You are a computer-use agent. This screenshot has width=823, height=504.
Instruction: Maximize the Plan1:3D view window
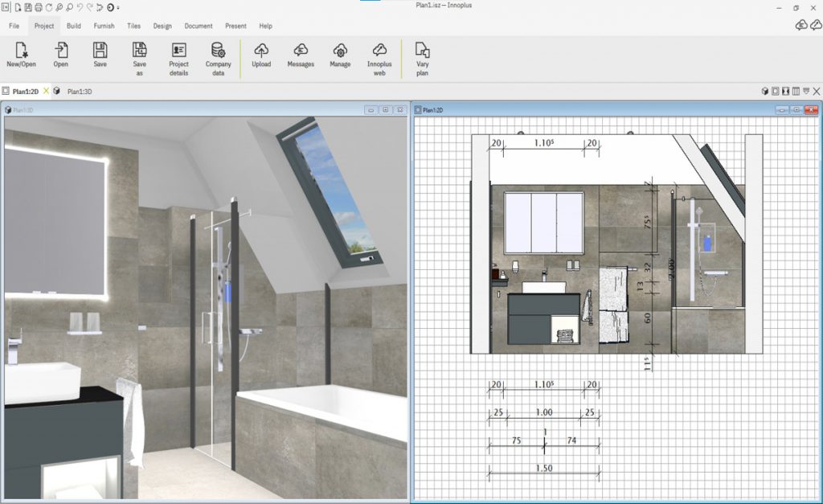click(386, 109)
